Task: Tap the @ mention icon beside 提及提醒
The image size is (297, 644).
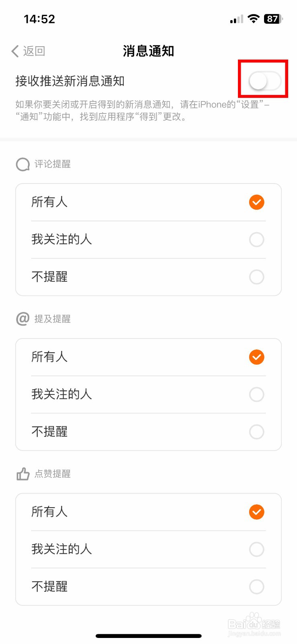Action: [23, 319]
